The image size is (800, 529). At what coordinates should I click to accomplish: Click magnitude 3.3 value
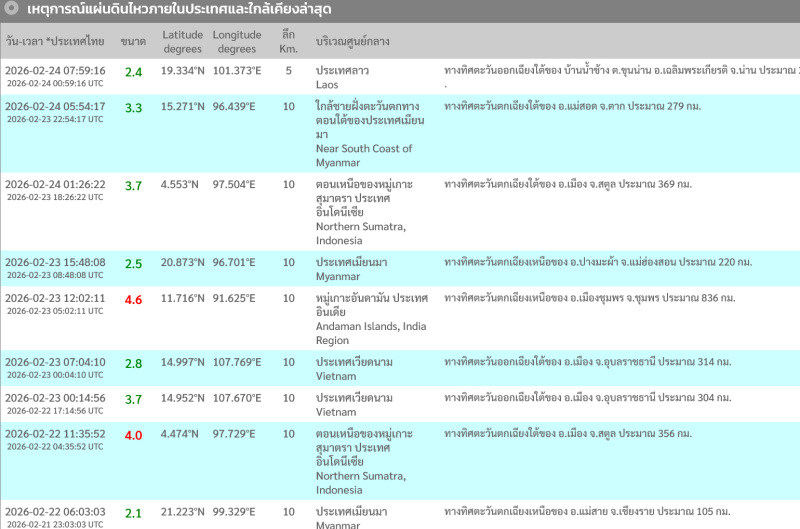(x=133, y=107)
